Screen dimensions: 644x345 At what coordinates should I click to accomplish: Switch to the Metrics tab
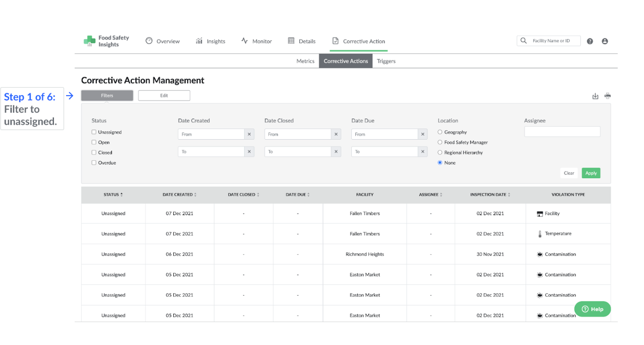tap(305, 61)
